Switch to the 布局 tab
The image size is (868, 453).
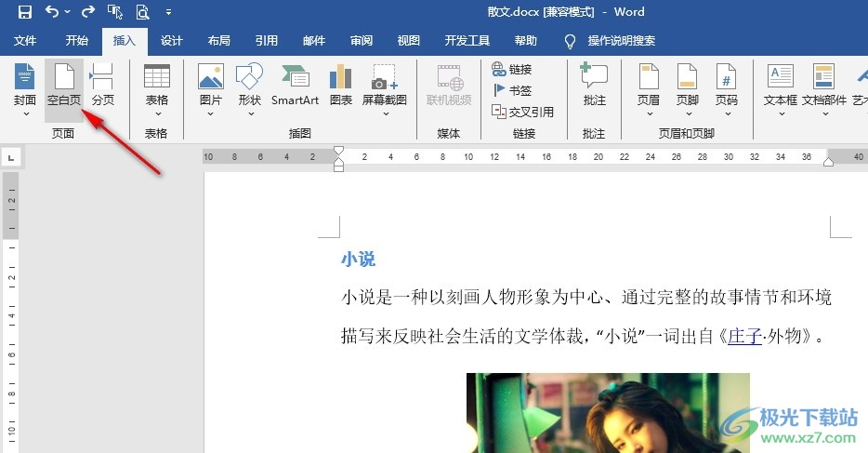pyautogui.click(x=218, y=40)
